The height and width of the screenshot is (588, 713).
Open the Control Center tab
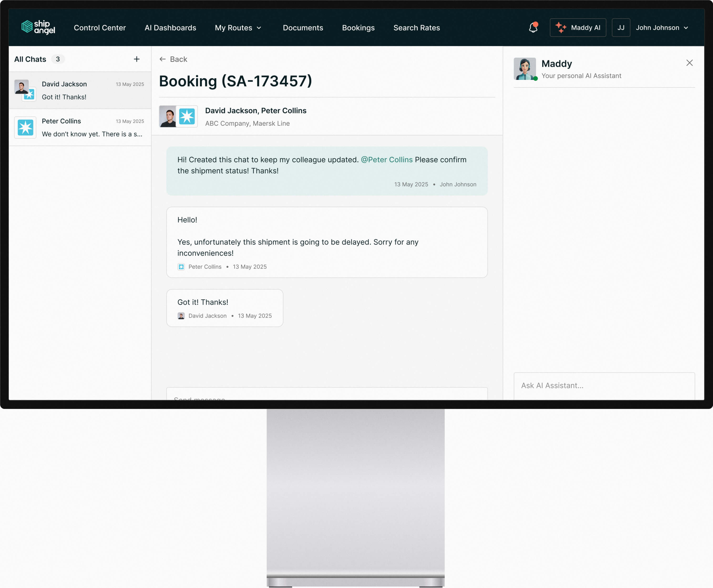[x=100, y=28]
